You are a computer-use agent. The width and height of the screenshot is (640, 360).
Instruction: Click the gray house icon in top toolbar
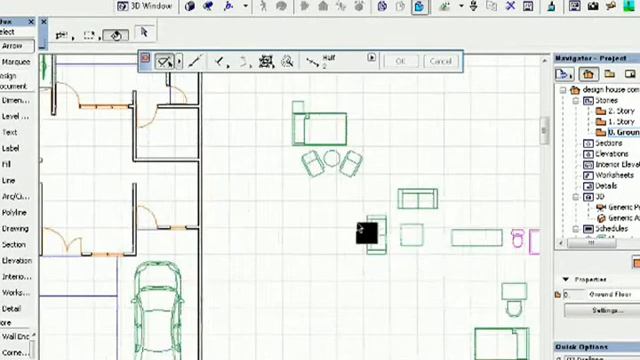point(323,6)
